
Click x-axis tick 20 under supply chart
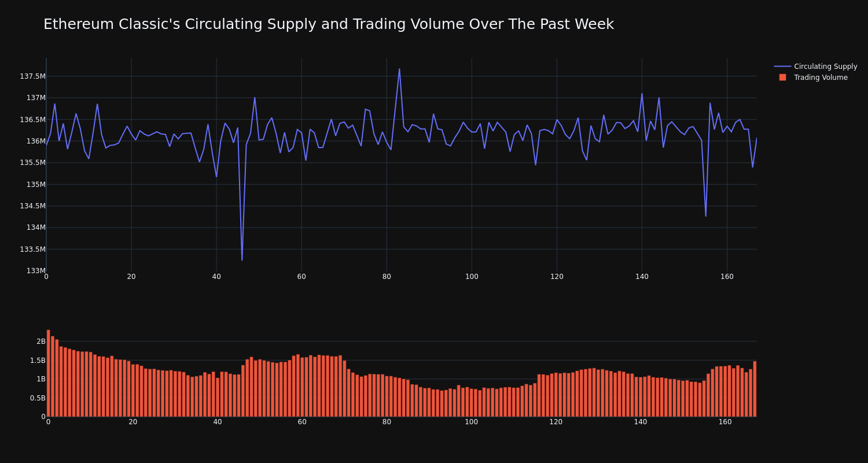[x=131, y=277]
